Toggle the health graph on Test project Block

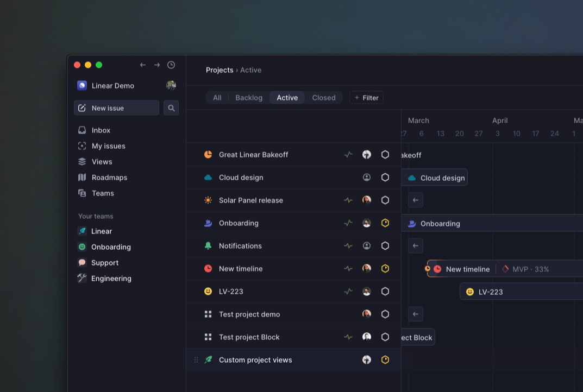tap(348, 337)
